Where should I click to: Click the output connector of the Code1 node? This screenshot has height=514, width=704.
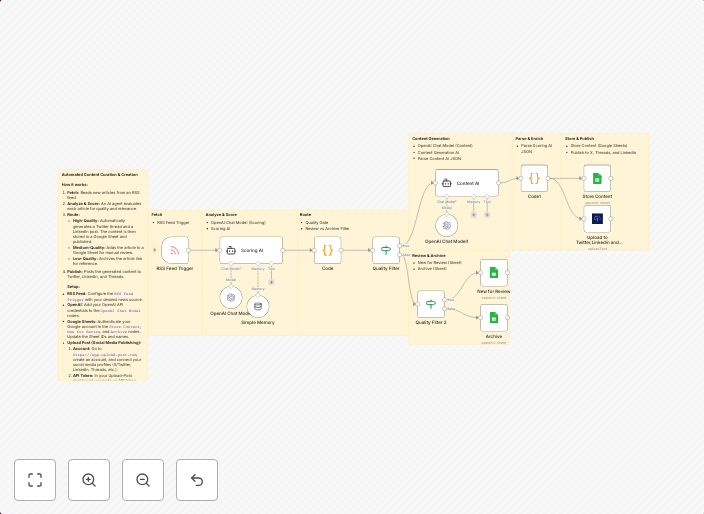click(548, 178)
